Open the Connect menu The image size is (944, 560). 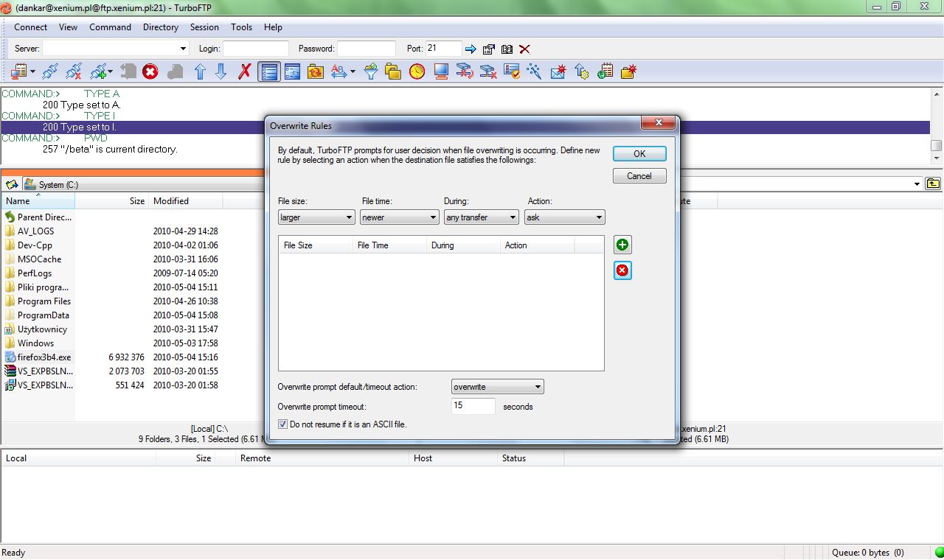[x=30, y=27]
